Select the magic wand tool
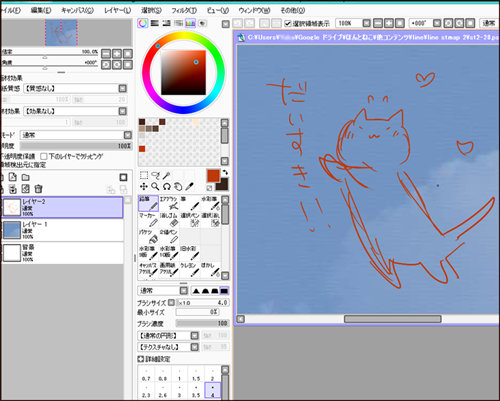Screen dimensions: 500x401 [167, 175]
